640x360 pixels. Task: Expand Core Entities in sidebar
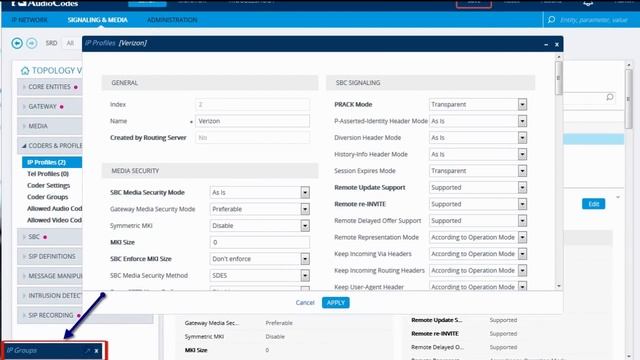[x=49, y=87]
